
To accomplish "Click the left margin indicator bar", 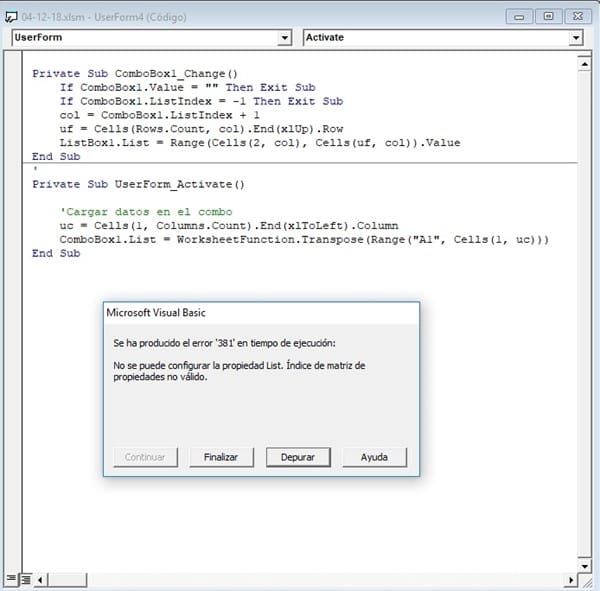I will click(x=13, y=310).
